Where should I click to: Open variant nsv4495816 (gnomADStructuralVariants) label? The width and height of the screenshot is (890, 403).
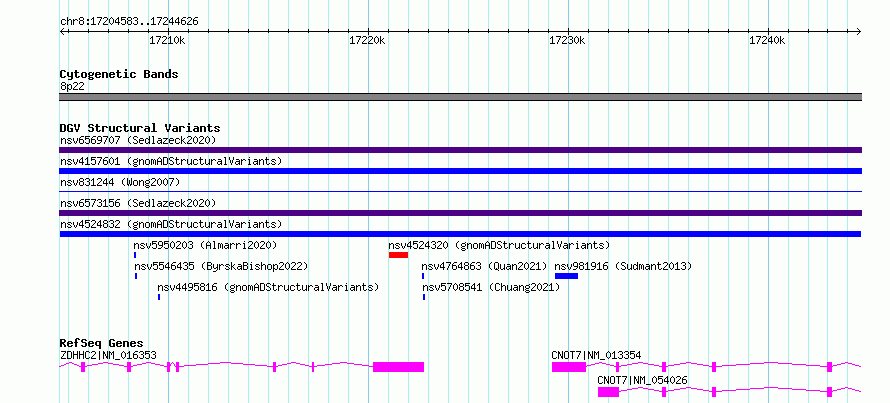268,287
